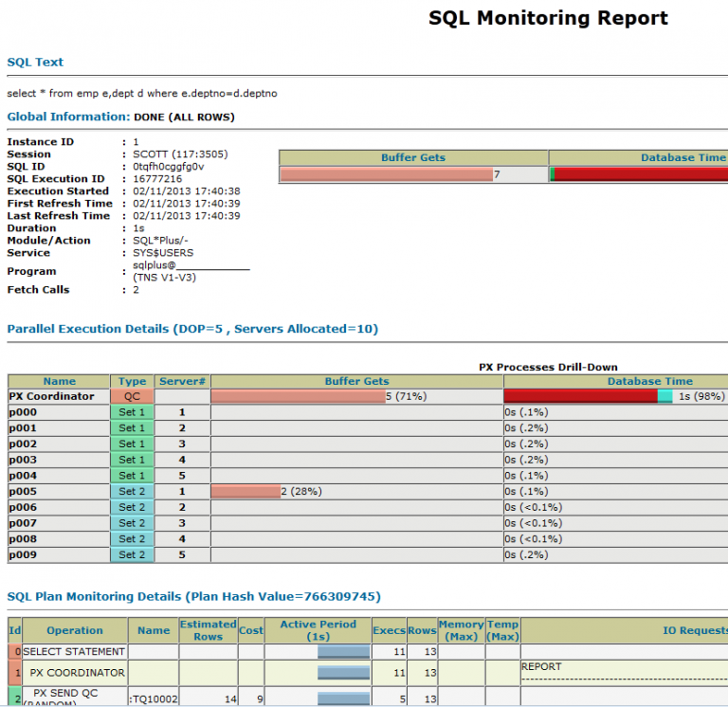Click the Database Time column header in PX table
Screen dimensions: 728x707
click(649, 382)
